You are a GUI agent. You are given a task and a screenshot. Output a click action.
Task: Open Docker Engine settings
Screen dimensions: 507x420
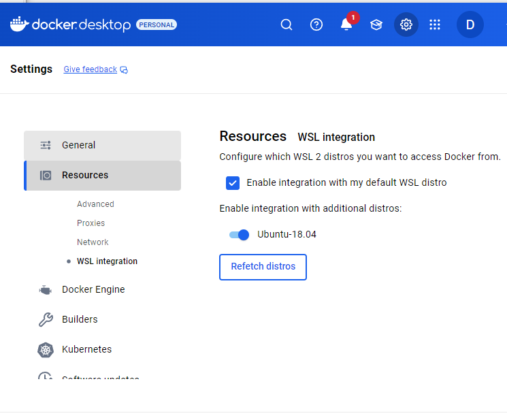tap(93, 289)
